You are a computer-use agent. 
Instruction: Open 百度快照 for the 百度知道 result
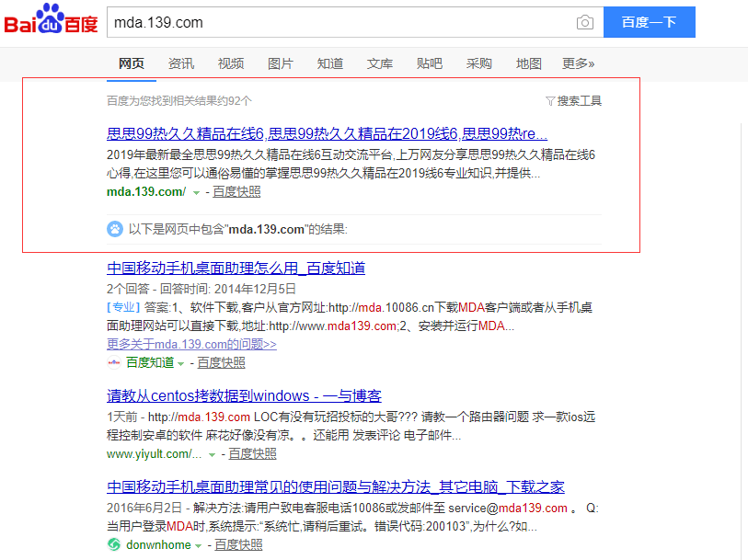(x=222, y=362)
